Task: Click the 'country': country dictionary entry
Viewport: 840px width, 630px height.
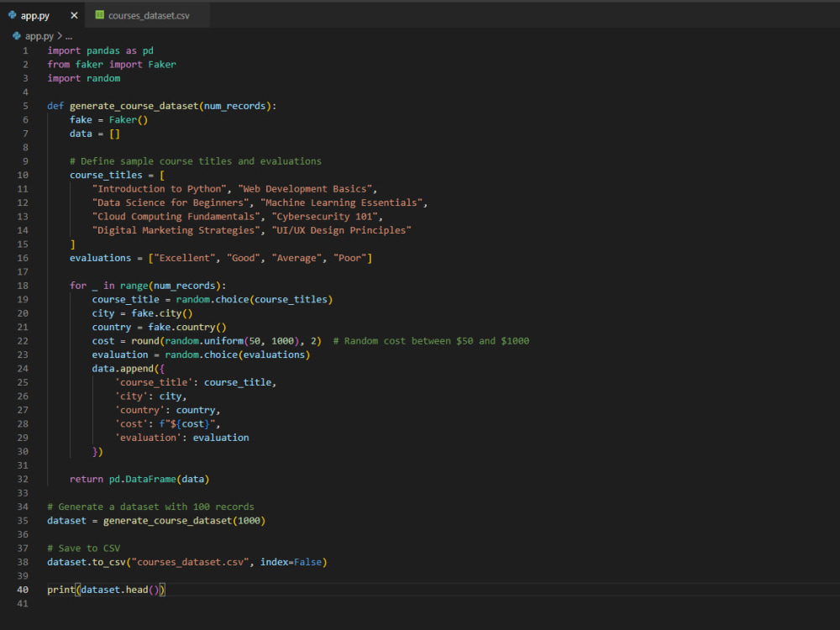Action: pyautogui.click(x=167, y=411)
